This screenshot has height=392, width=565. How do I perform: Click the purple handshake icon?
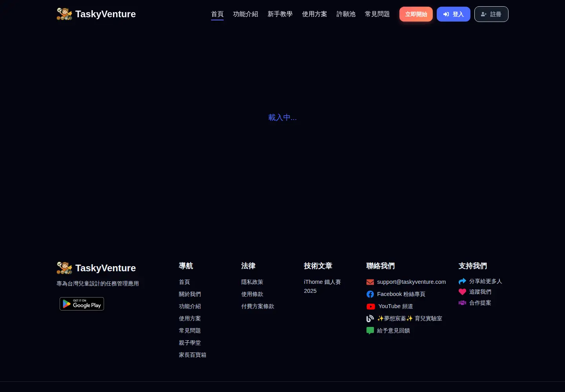point(462,303)
